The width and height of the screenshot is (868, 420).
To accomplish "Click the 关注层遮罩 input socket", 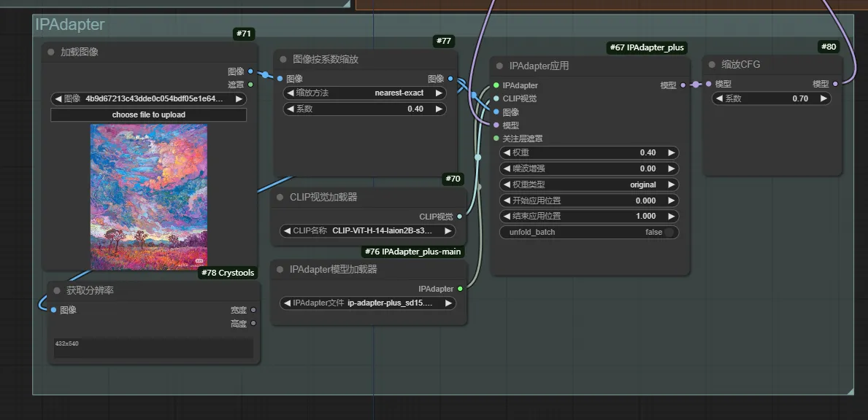I will pyautogui.click(x=496, y=139).
